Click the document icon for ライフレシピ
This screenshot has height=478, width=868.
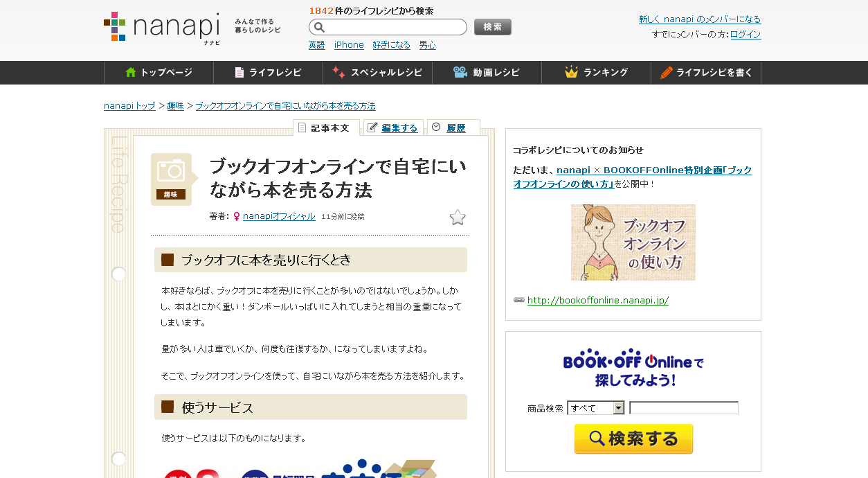click(239, 72)
